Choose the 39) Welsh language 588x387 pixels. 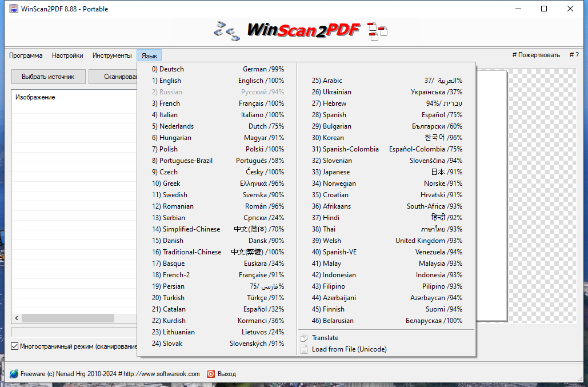(x=387, y=241)
